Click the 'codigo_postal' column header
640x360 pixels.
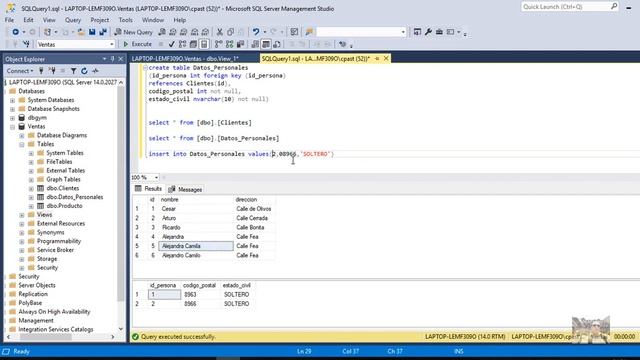(199, 285)
